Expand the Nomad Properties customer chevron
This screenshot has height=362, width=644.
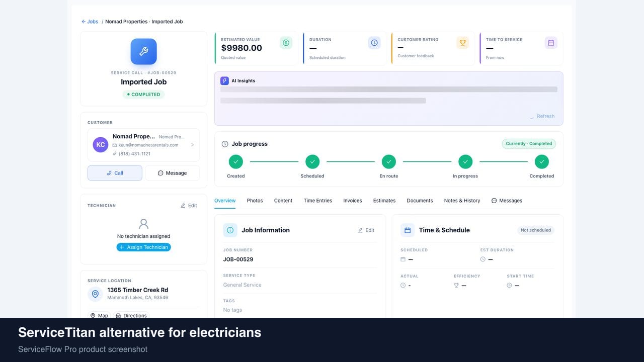tap(192, 145)
